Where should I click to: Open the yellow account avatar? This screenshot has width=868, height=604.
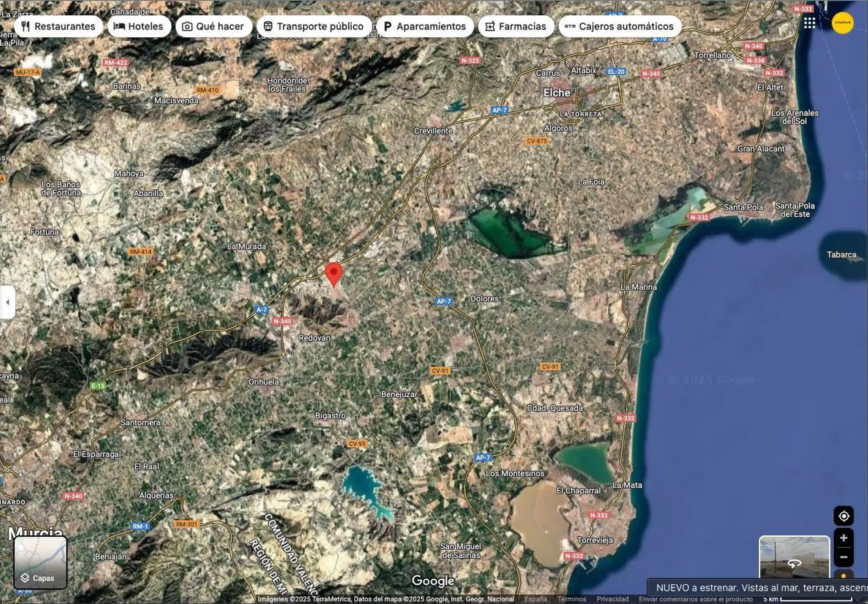click(842, 23)
